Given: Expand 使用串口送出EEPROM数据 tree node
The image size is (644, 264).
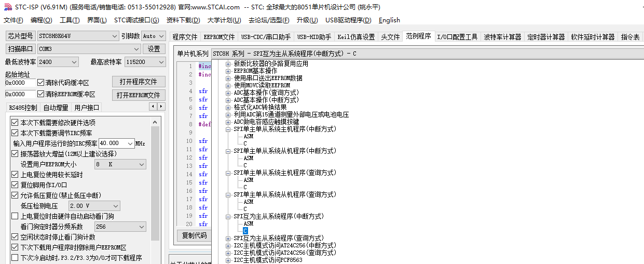Looking at the screenshot, I should coord(228,78).
